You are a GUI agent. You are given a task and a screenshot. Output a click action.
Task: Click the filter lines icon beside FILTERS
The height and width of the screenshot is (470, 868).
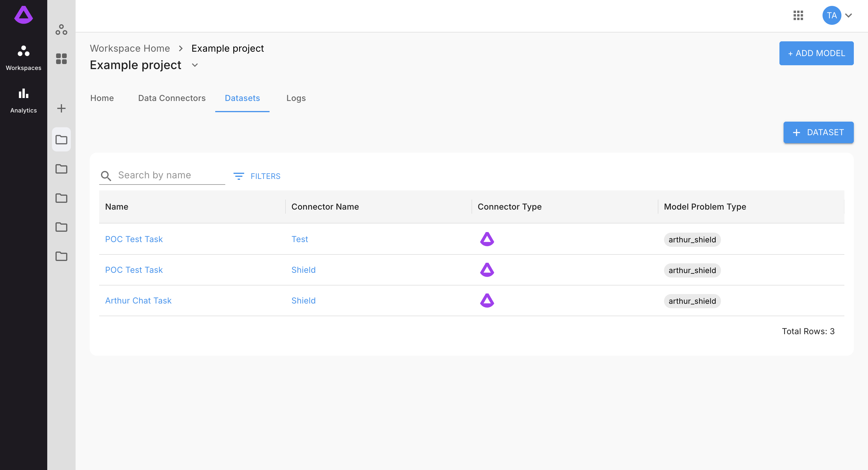(239, 176)
